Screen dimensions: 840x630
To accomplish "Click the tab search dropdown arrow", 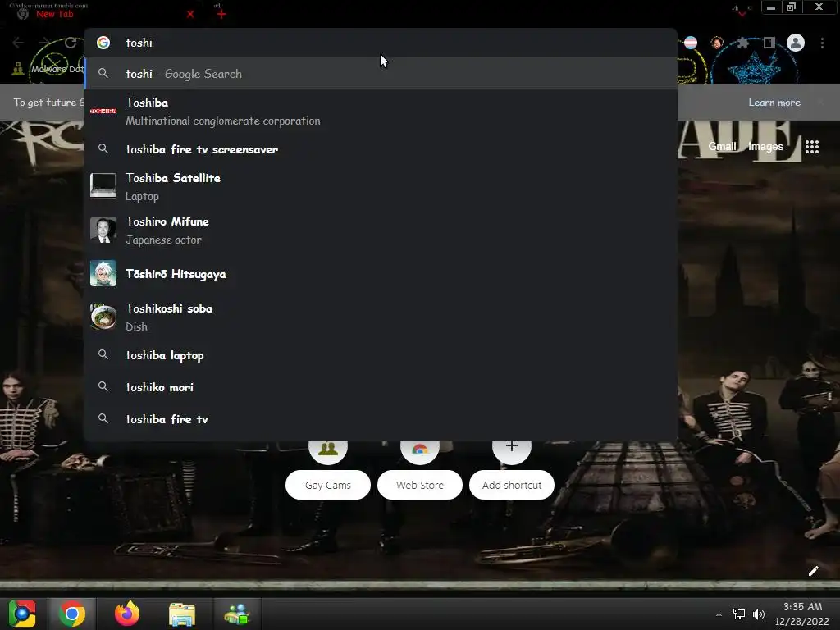I will 742,13.
